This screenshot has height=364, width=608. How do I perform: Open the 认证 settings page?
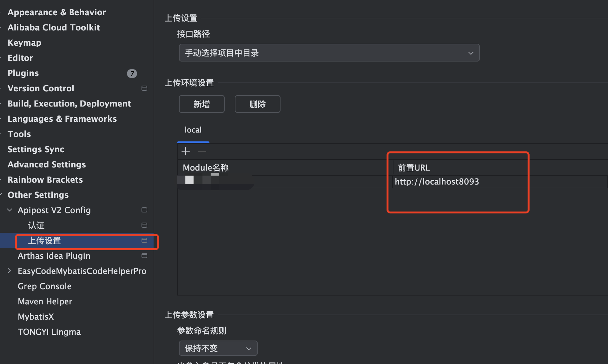pos(36,225)
